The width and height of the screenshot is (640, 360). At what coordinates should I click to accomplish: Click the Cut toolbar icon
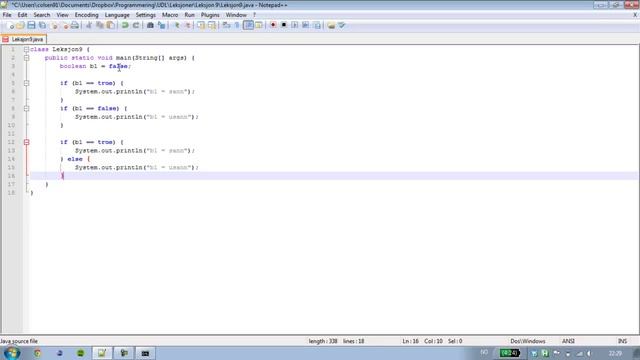tap(89, 25)
